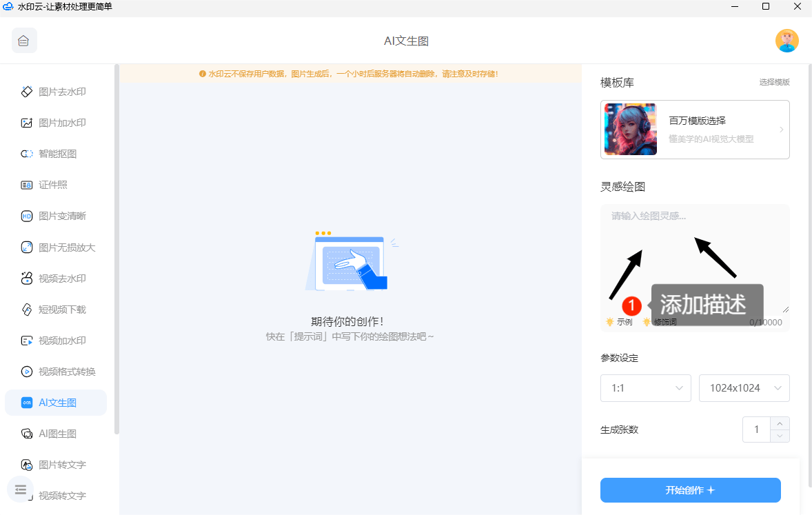Increase the 生成张数 count with up arrow
This screenshot has width=812, height=515.
(x=780, y=423)
